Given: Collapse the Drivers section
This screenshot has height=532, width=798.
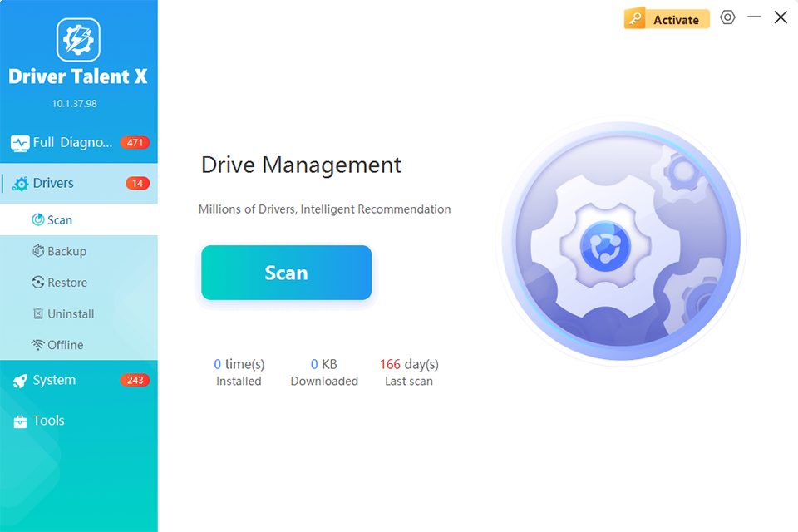Looking at the screenshot, I should [x=79, y=183].
